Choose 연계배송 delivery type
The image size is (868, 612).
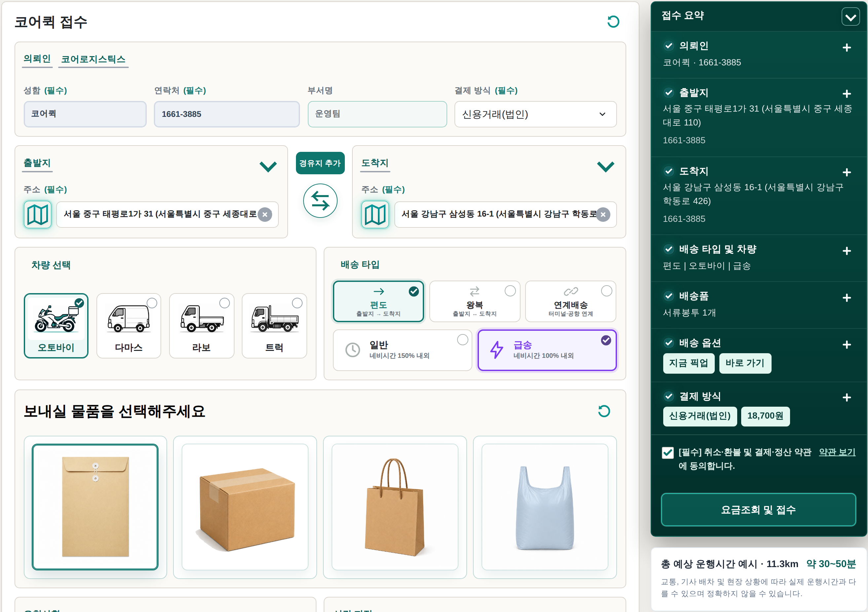click(571, 301)
